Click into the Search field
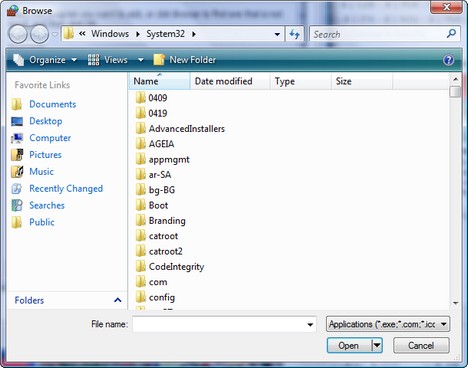468x368 pixels. (x=378, y=34)
